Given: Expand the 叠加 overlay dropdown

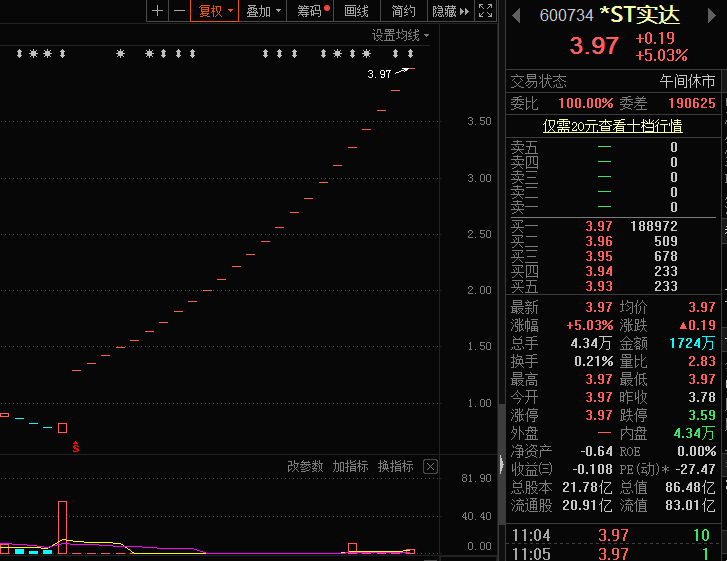Looking at the screenshot, I should coord(263,11).
